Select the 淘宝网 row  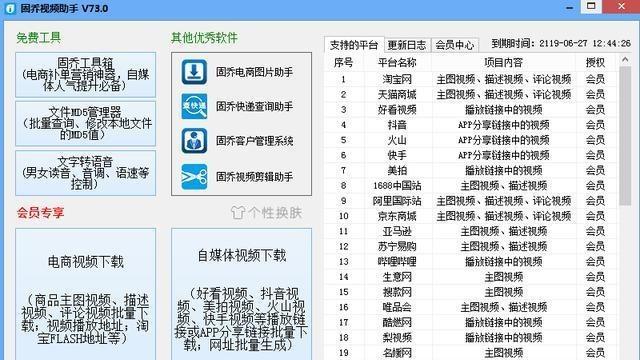point(470,79)
